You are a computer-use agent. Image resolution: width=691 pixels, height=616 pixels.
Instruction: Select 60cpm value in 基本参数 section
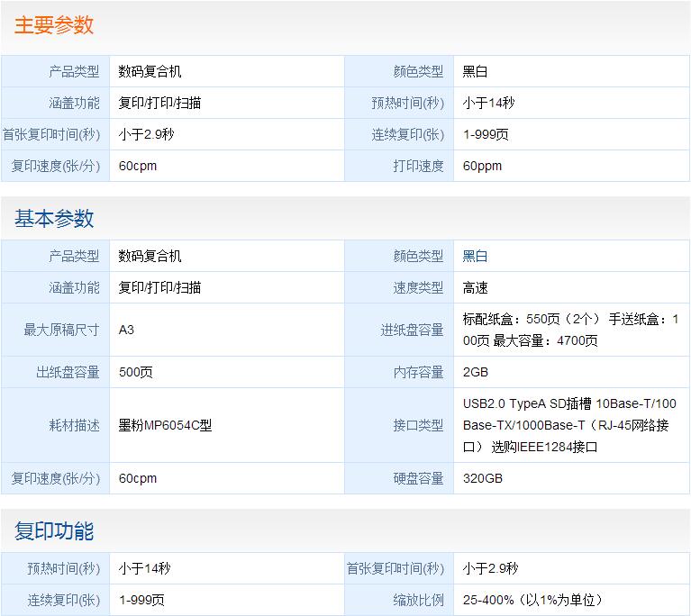click(x=138, y=478)
